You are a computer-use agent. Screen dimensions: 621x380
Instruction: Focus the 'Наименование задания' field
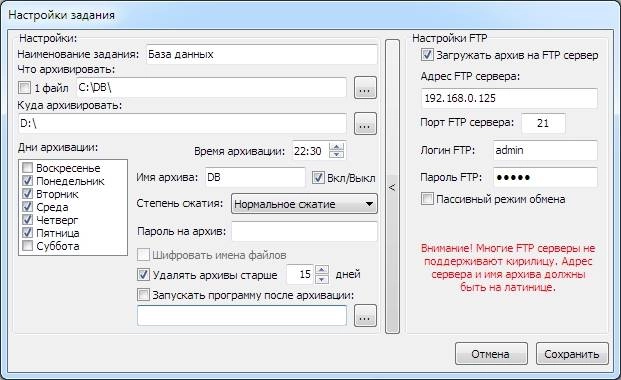point(262,54)
